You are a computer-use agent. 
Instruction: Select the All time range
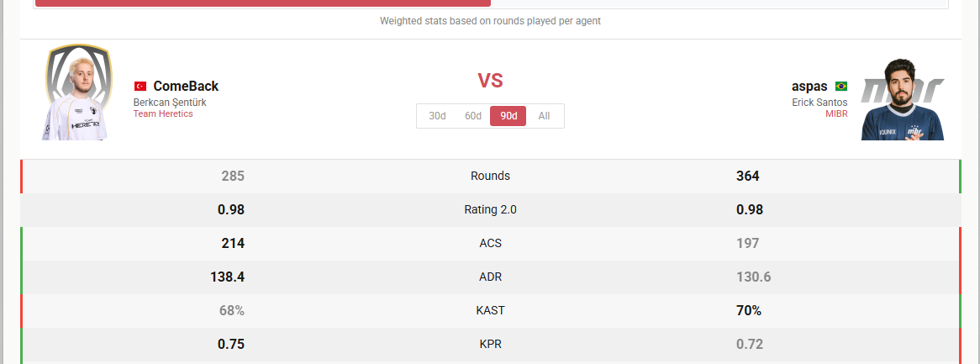point(544,116)
